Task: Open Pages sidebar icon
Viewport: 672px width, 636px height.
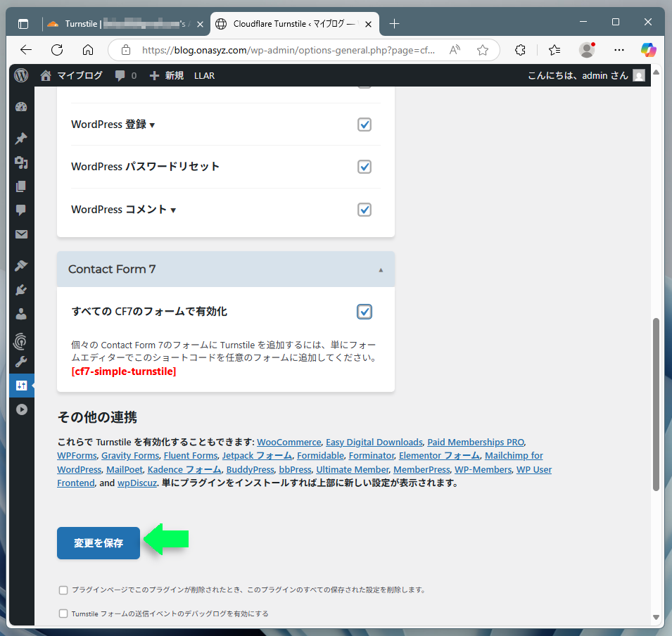Action: tap(21, 186)
